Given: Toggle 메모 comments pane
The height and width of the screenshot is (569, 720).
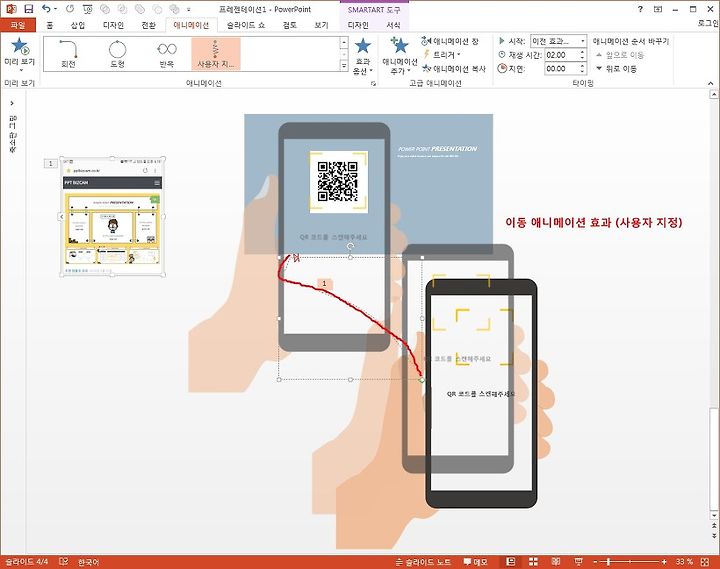Looking at the screenshot, I should pos(475,562).
